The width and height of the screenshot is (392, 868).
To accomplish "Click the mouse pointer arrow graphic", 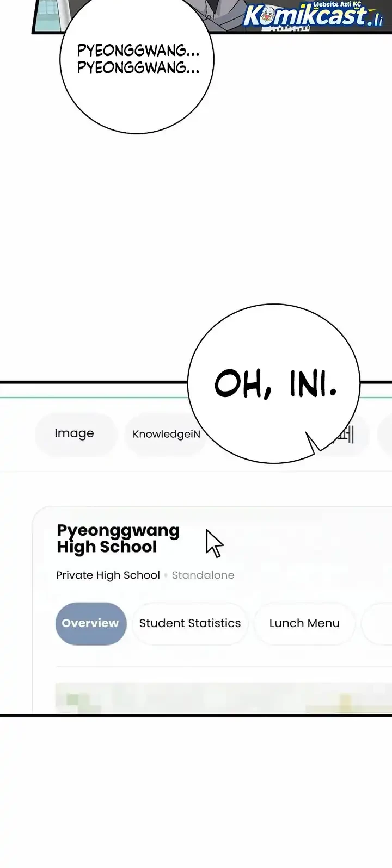I will (x=214, y=543).
